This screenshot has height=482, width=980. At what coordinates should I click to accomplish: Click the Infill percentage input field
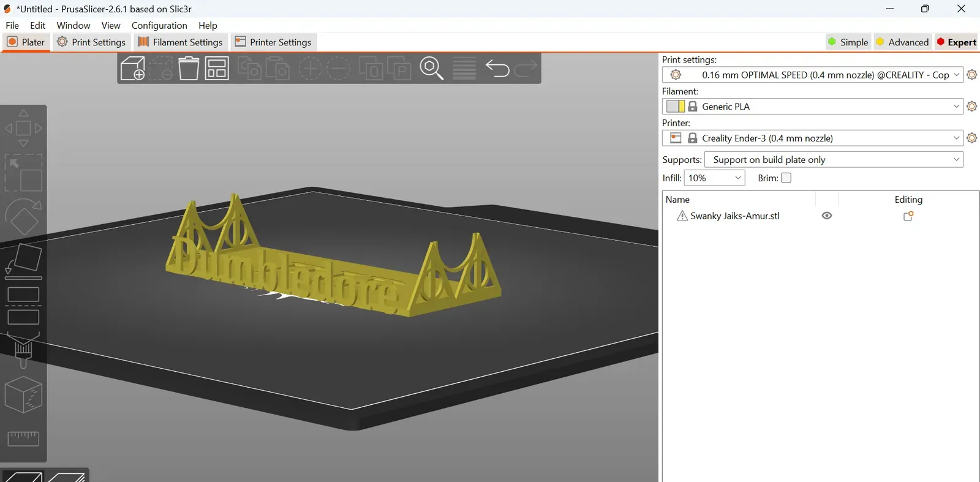pos(708,178)
